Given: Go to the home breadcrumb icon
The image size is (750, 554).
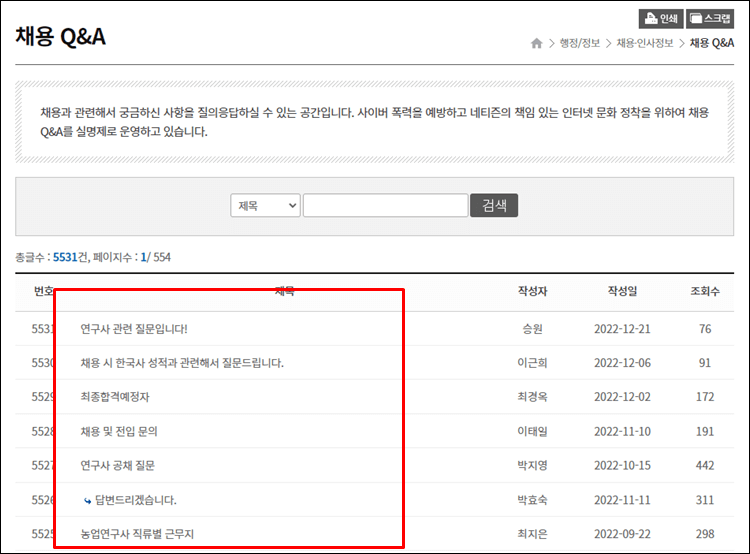Looking at the screenshot, I should pyautogui.click(x=537, y=44).
